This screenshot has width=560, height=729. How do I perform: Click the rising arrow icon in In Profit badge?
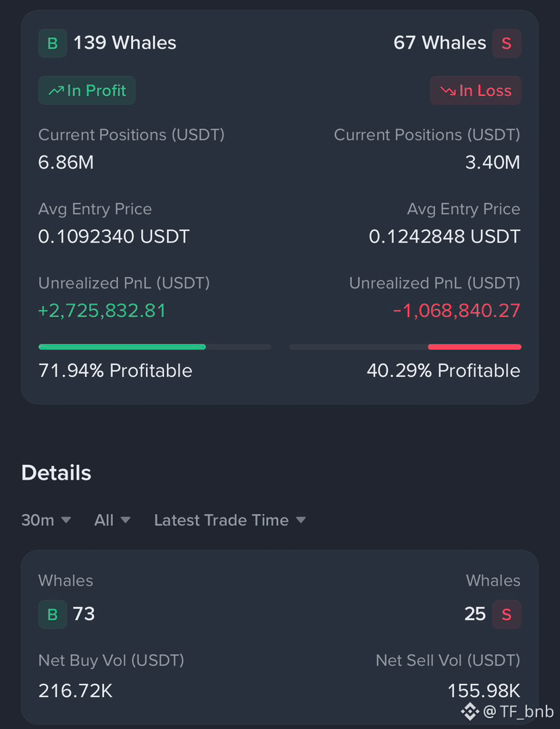pos(56,91)
